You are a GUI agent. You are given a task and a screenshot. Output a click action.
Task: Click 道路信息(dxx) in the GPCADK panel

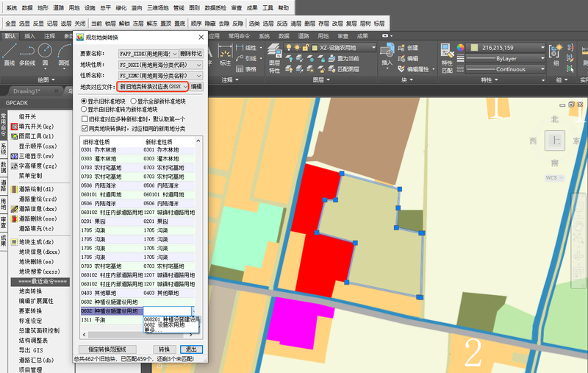pos(34,209)
